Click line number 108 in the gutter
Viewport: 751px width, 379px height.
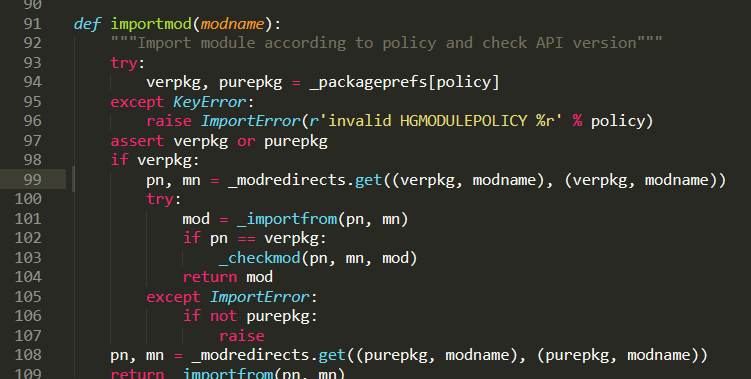[28, 355]
